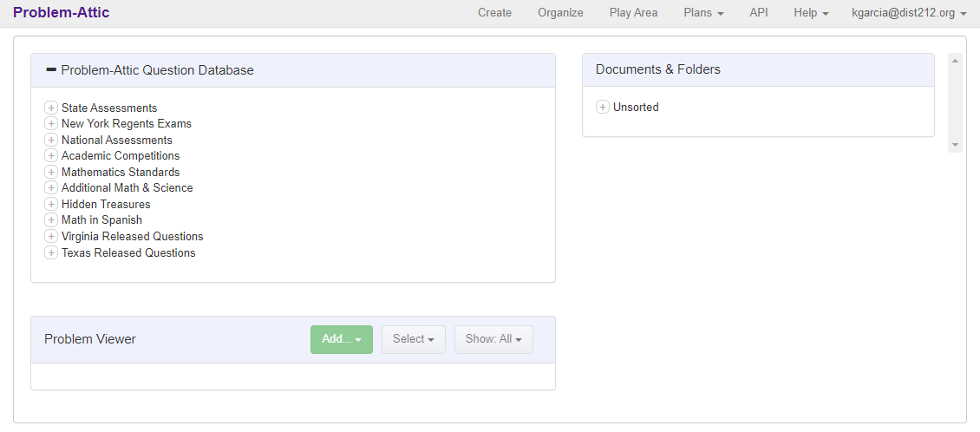The width and height of the screenshot is (980, 432).
Task: Expand Hidden Treasures plus icon
Action: [x=51, y=205]
